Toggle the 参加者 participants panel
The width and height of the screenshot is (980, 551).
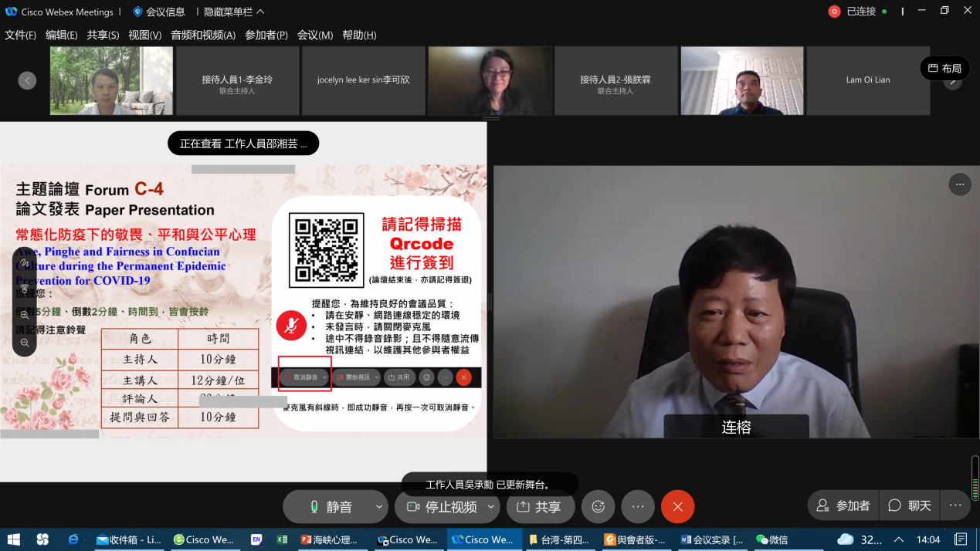point(843,505)
